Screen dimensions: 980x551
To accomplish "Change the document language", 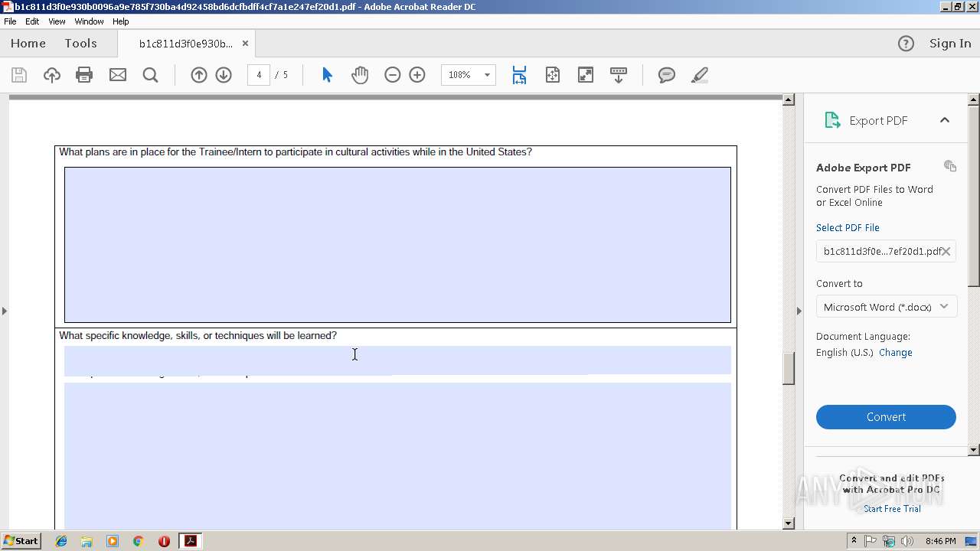I will [896, 353].
